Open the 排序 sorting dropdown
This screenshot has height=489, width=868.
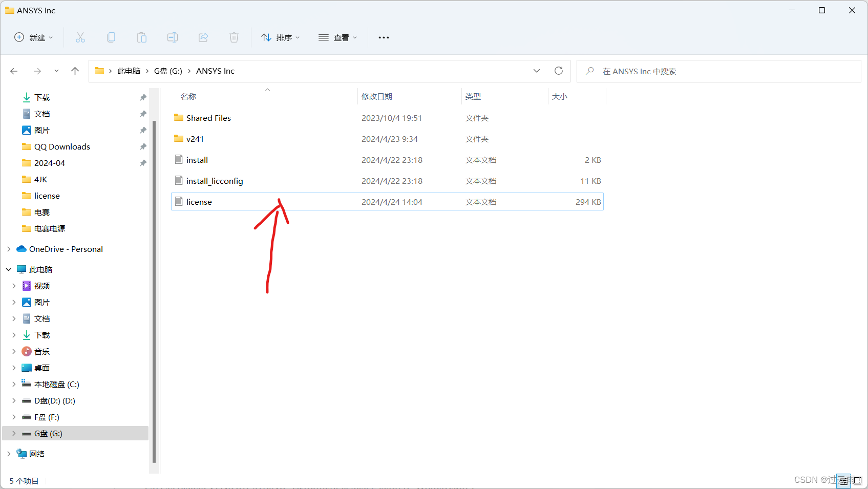280,37
